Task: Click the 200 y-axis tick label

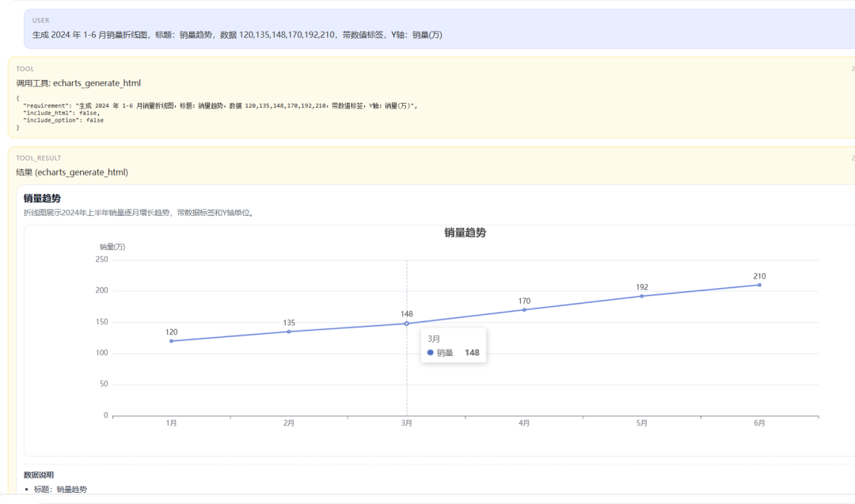Action: pyautogui.click(x=101, y=290)
